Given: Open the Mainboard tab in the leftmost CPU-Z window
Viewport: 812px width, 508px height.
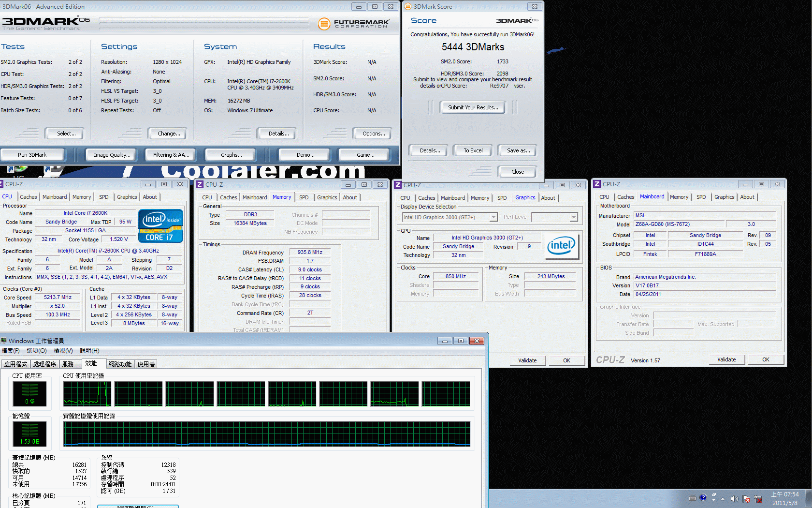Looking at the screenshot, I should point(55,197).
